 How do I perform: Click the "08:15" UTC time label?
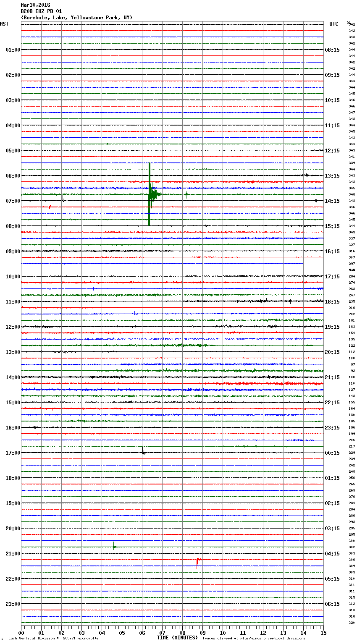(x=332, y=50)
